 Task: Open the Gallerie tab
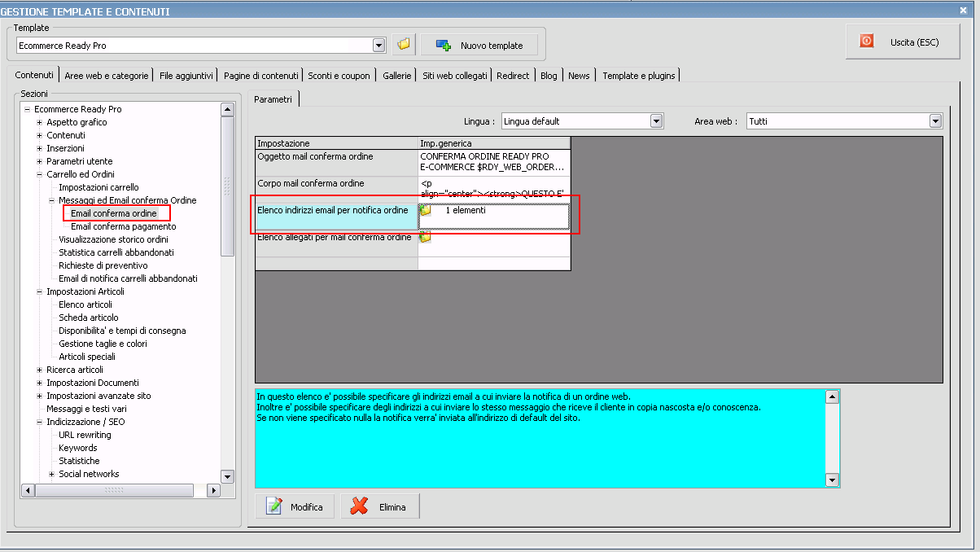click(x=397, y=75)
